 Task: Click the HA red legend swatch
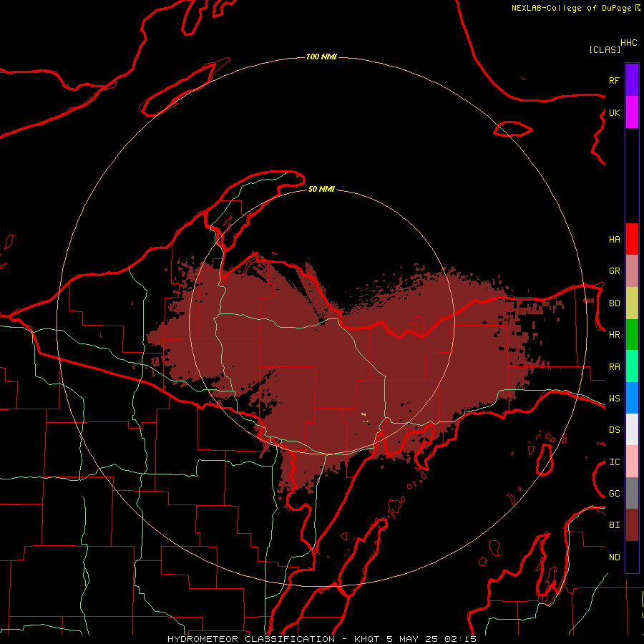pyautogui.click(x=632, y=239)
